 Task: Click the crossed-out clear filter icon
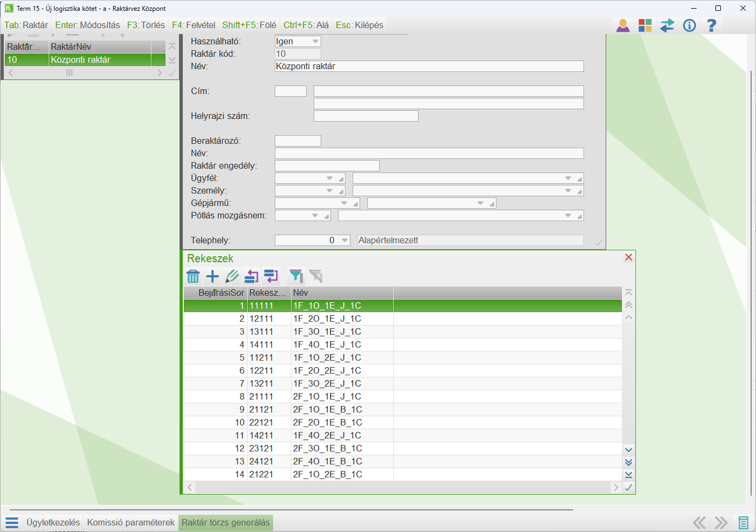(316, 276)
